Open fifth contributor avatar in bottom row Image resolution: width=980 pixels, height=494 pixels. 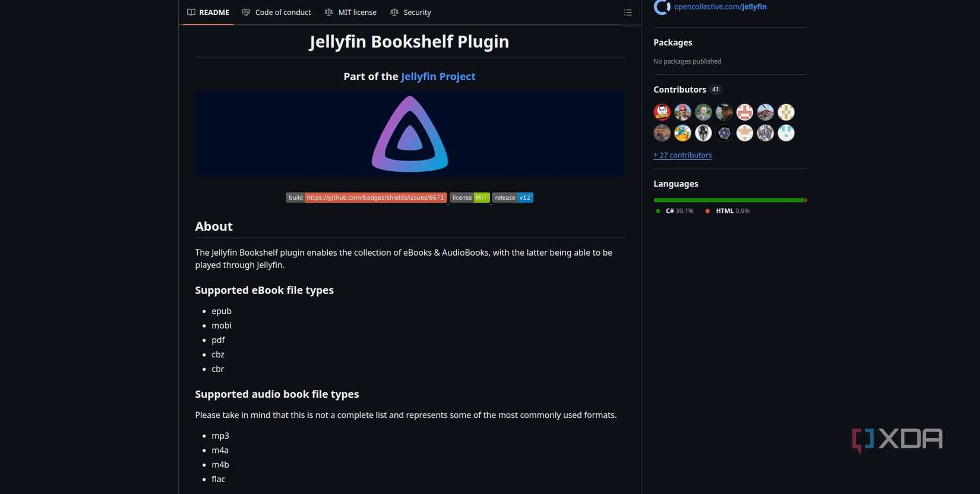(x=745, y=133)
